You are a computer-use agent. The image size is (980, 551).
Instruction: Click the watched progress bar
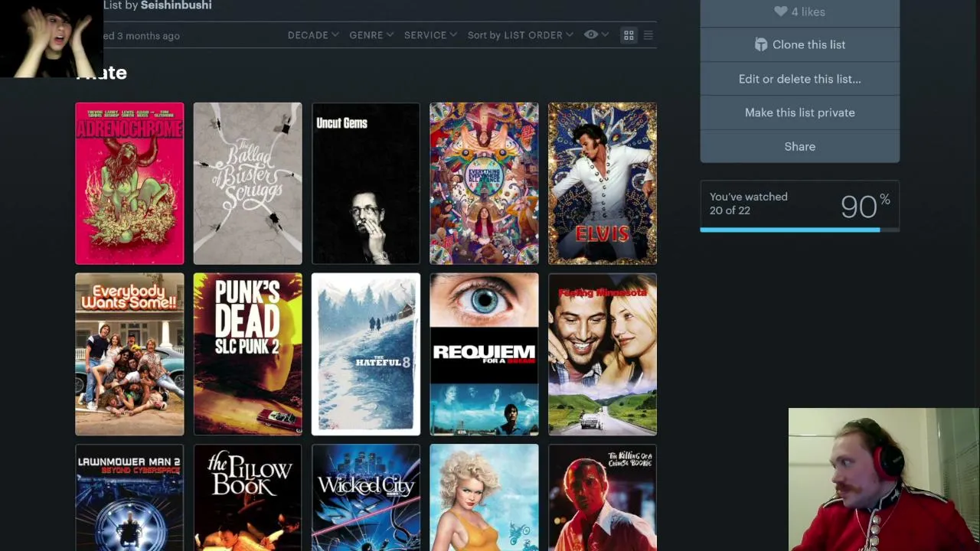pos(800,229)
